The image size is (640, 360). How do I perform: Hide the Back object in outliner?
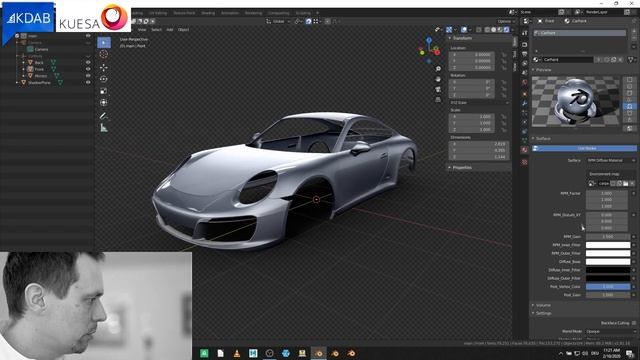click(88, 62)
